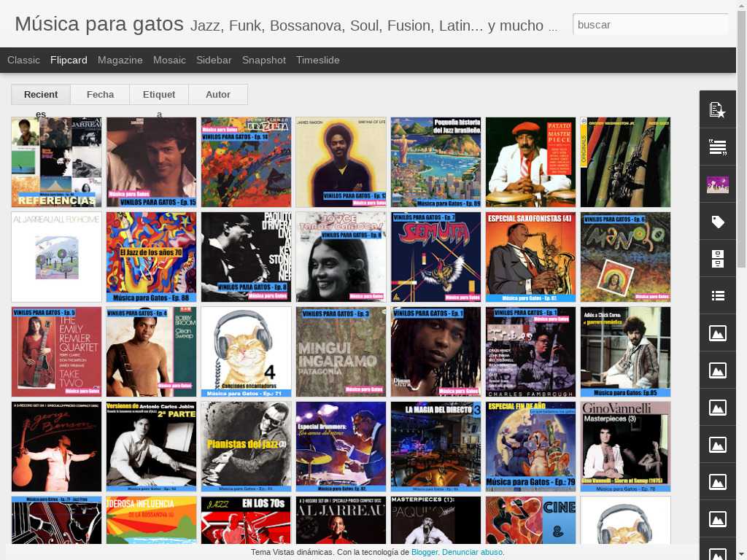The width and height of the screenshot is (747, 560).
Task: Open the headphone cat episode 71 thumbnail
Action: (247, 352)
